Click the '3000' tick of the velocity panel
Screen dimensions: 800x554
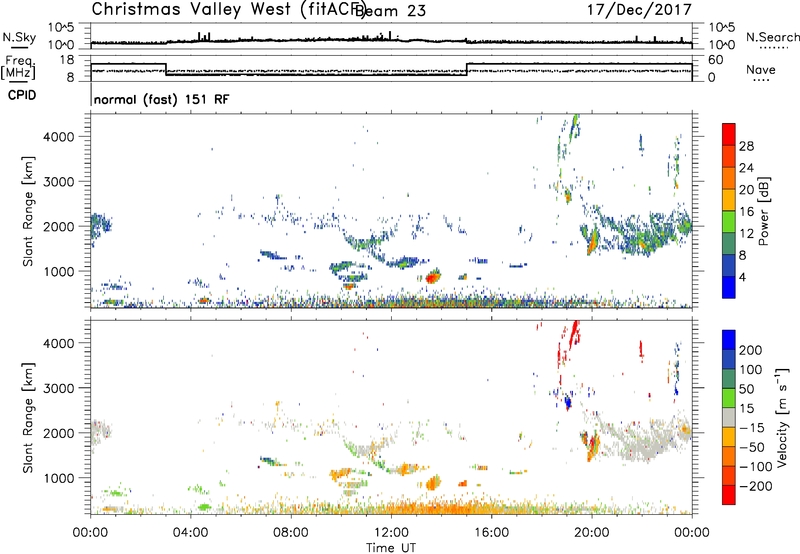pos(59,388)
